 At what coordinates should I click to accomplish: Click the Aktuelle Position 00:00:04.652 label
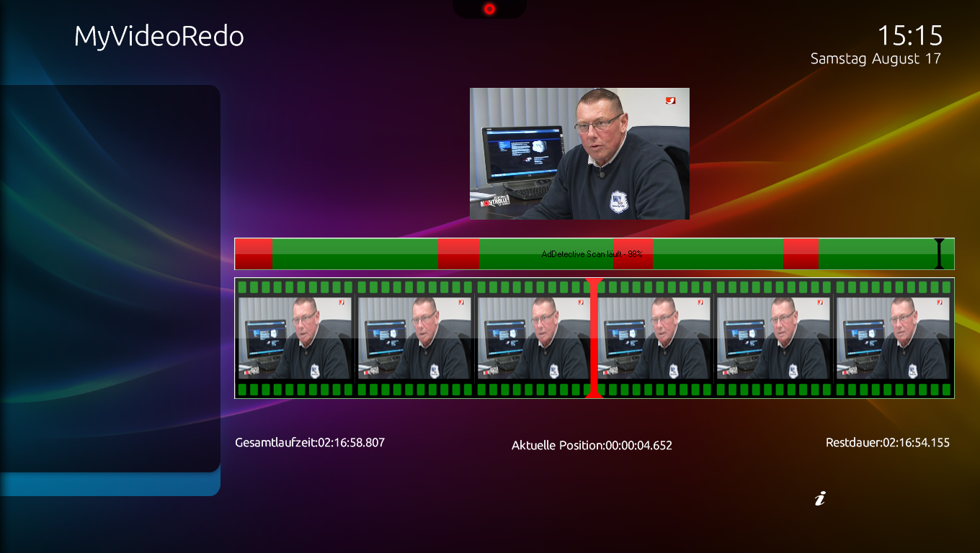click(592, 445)
